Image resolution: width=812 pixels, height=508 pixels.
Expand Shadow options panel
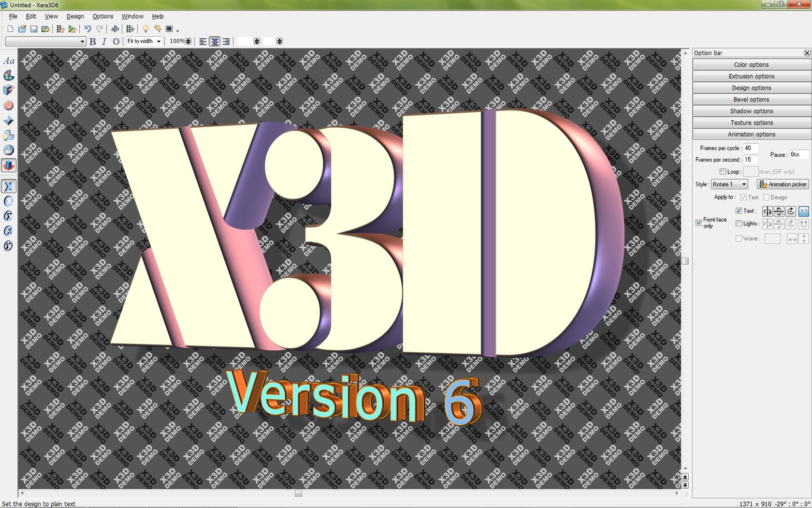752,111
